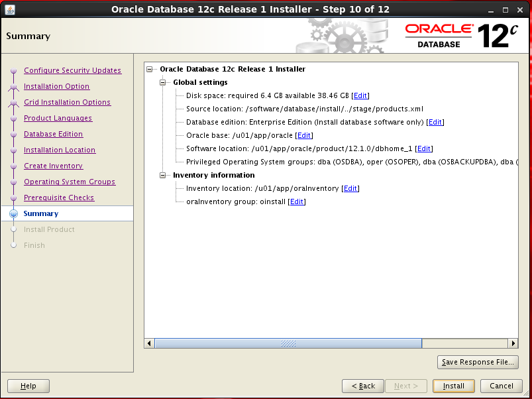Screen dimensions: 532x399
Task: Click the Summary step bullet icon
Action: point(13,213)
